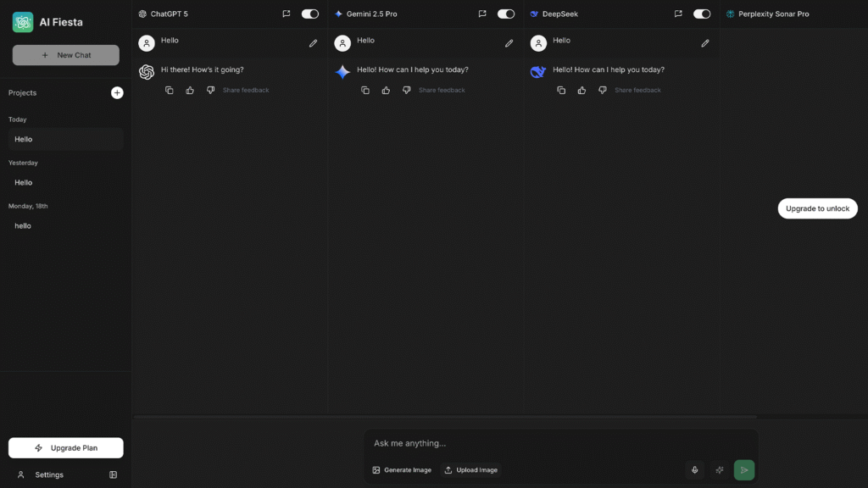Click the Ask me anything input field

(x=560, y=443)
